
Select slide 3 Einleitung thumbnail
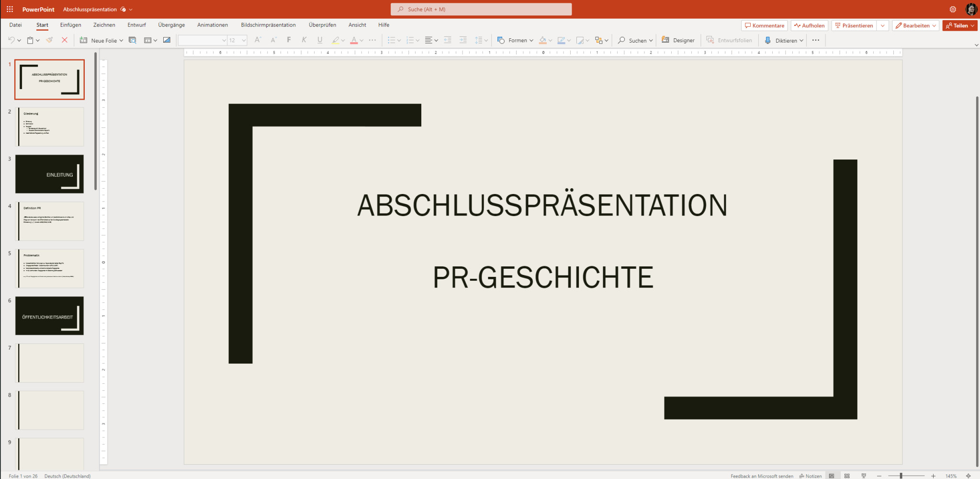[49, 174]
